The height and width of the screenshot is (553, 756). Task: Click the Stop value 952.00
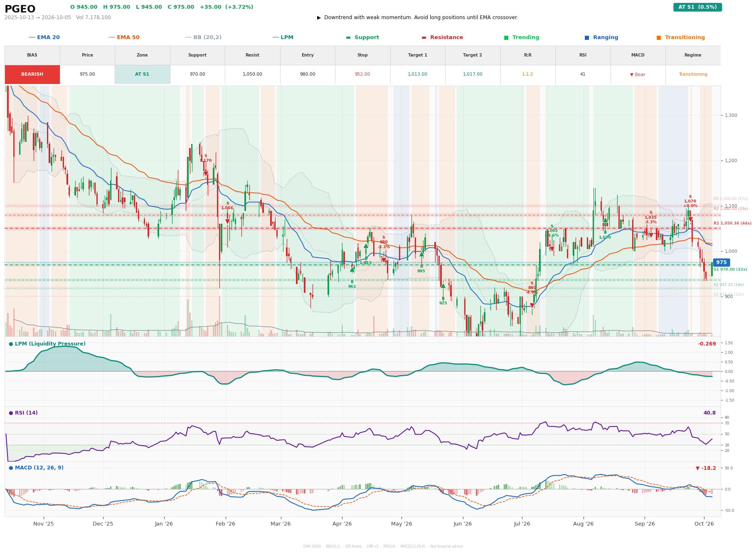click(362, 74)
